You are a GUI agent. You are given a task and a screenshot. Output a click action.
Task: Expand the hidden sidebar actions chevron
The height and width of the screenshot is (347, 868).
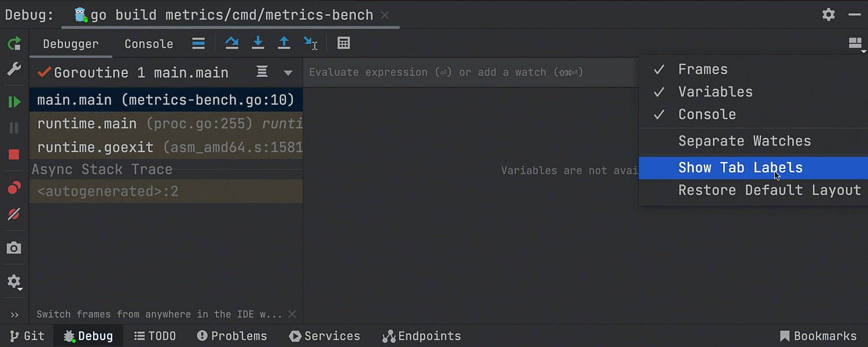coord(14,315)
